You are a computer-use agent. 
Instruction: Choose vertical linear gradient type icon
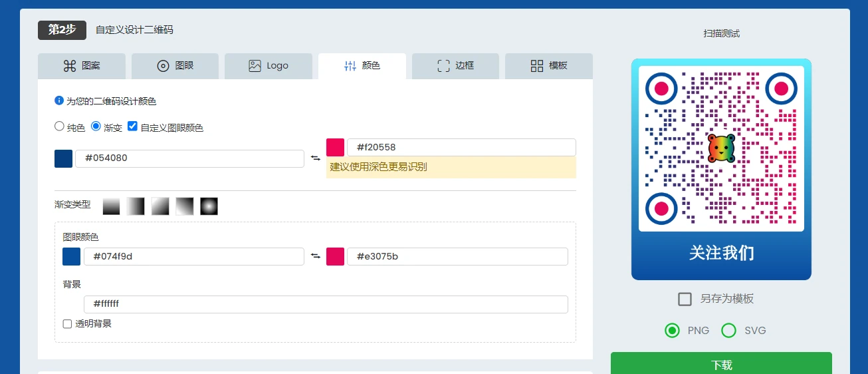coord(111,206)
